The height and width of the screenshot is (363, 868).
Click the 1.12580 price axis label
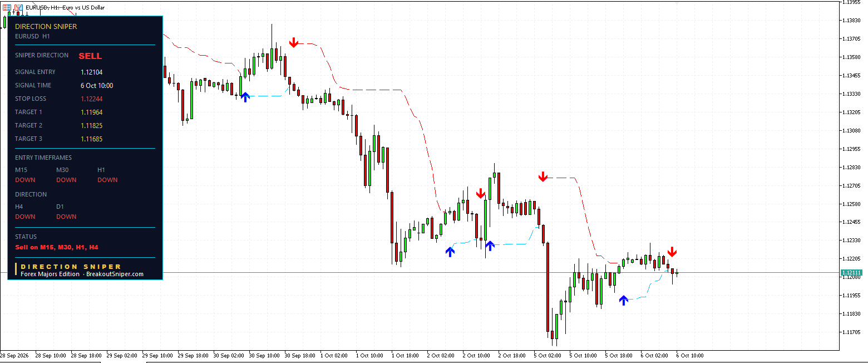coord(852,204)
